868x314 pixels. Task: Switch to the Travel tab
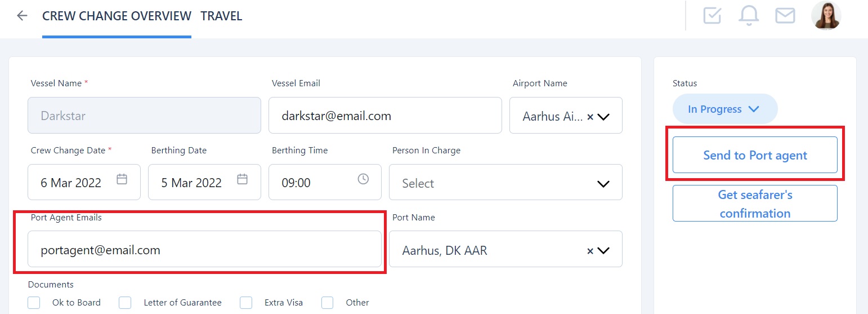point(221,16)
